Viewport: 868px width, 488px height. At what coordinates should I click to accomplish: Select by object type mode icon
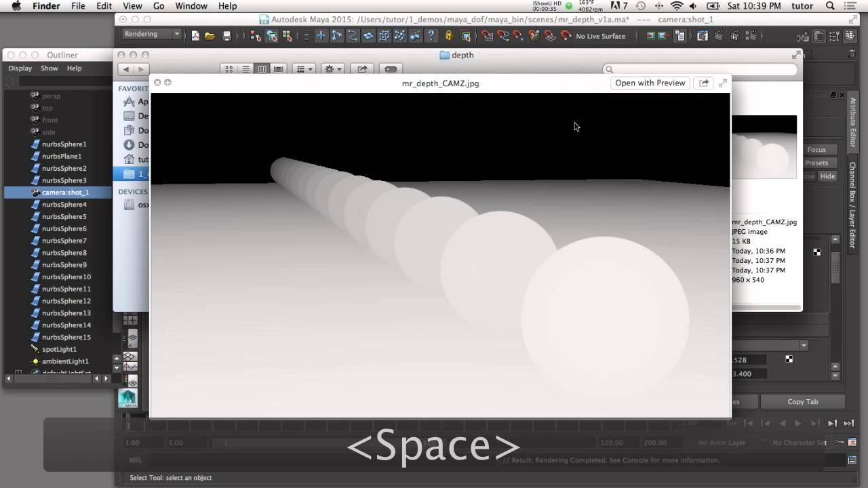coord(272,36)
